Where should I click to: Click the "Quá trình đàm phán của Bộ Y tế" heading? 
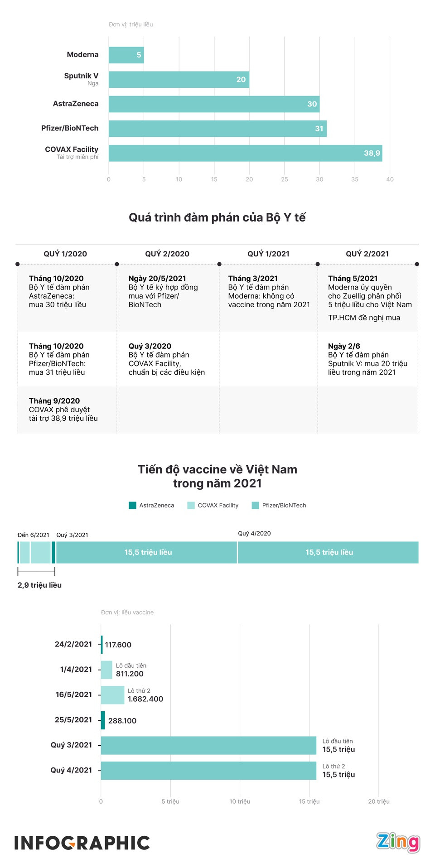click(217, 217)
